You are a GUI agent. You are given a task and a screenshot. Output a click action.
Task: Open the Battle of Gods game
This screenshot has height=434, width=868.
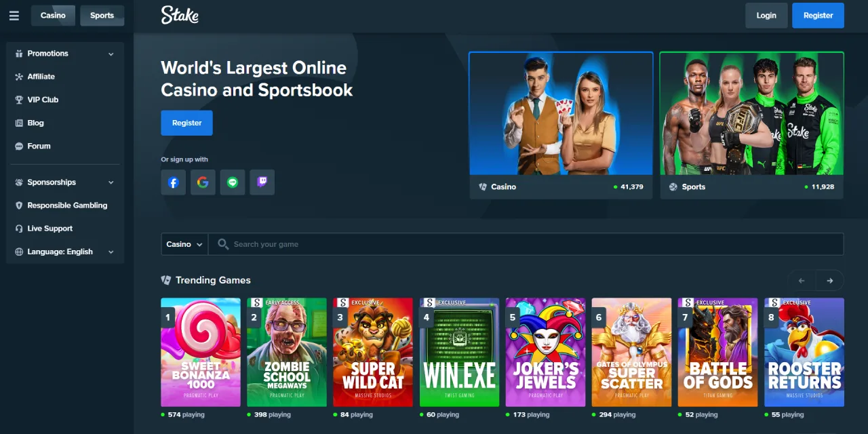pyautogui.click(x=718, y=353)
